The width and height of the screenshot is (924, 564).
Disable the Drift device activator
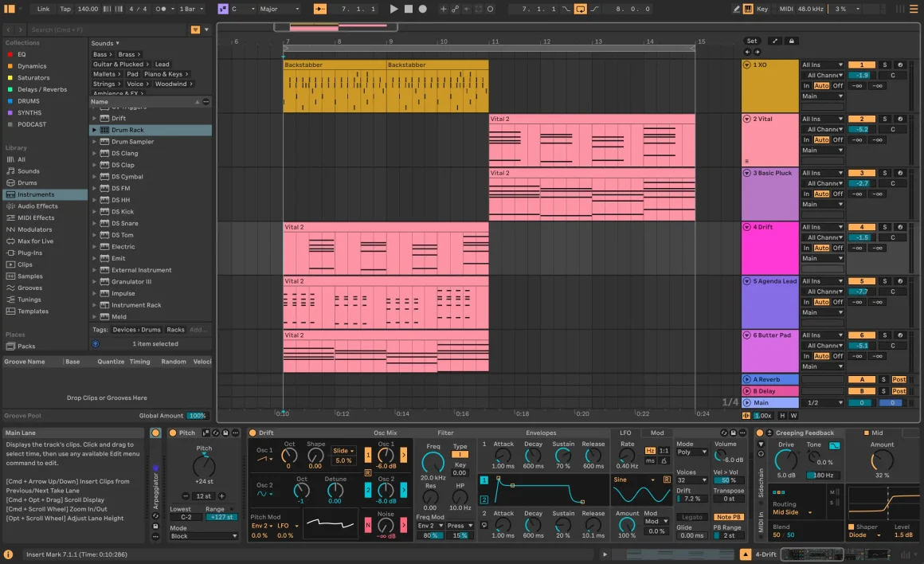253,433
